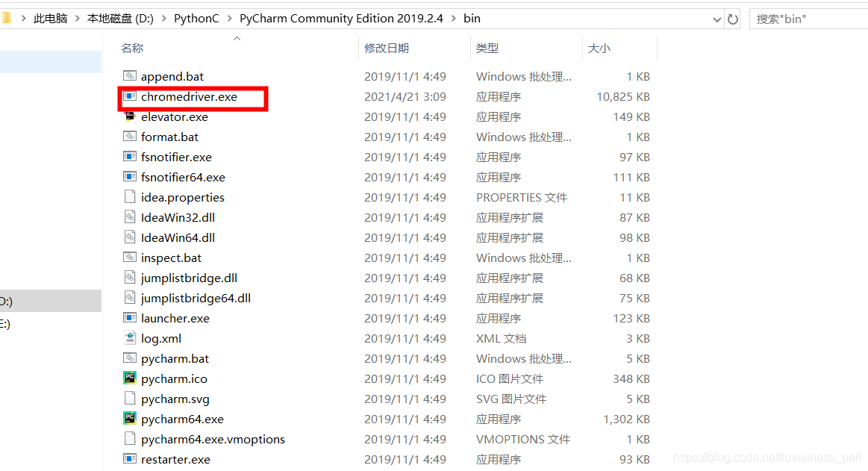Image resolution: width=868 pixels, height=471 pixels.
Task: Click the 2021/4/21 3:09 date cell
Action: coord(405,96)
